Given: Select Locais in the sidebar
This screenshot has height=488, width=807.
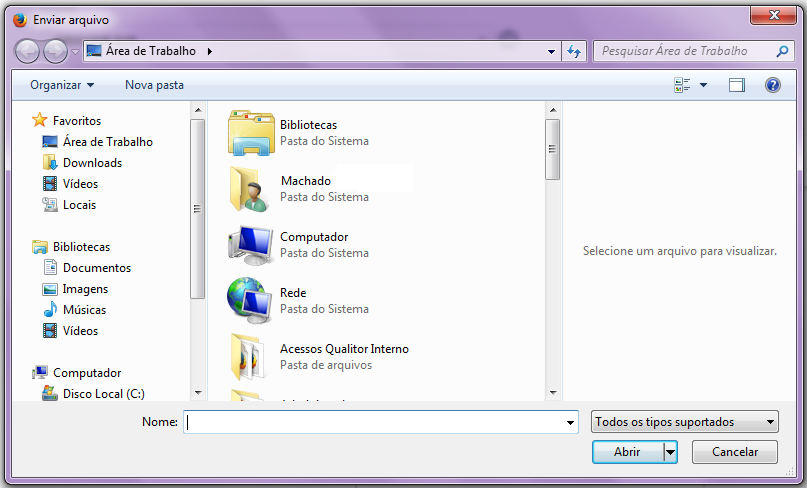Looking at the screenshot, I should pos(79,205).
